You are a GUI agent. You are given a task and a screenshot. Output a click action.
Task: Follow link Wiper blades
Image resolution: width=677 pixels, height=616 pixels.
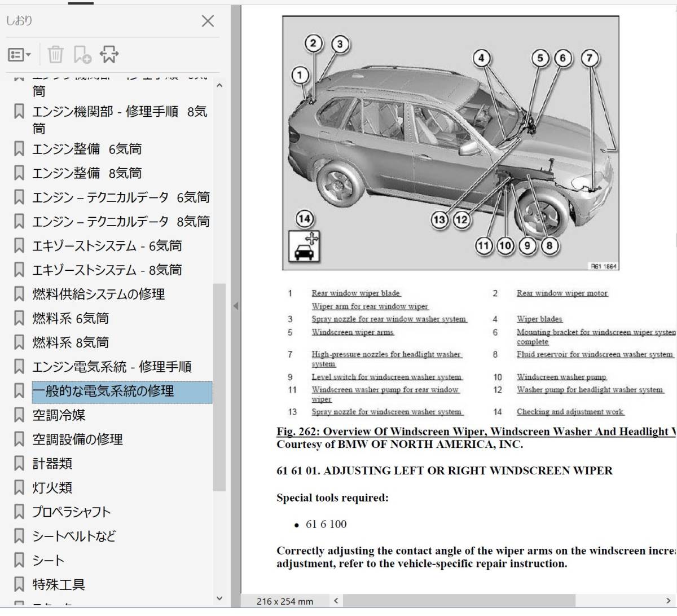click(x=540, y=319)
